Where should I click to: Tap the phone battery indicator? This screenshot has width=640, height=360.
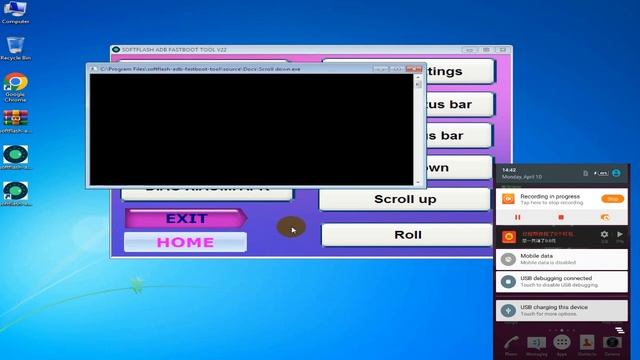[602, 173]
